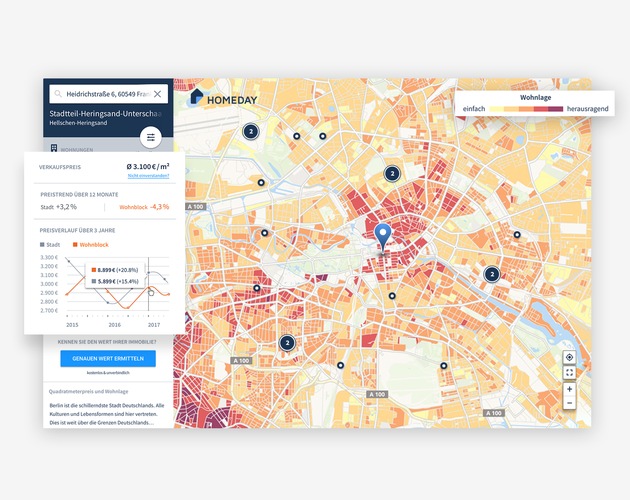Toggle the Wohnblock series in chart legend
The image size is (630, 500).
click(90, 245)
